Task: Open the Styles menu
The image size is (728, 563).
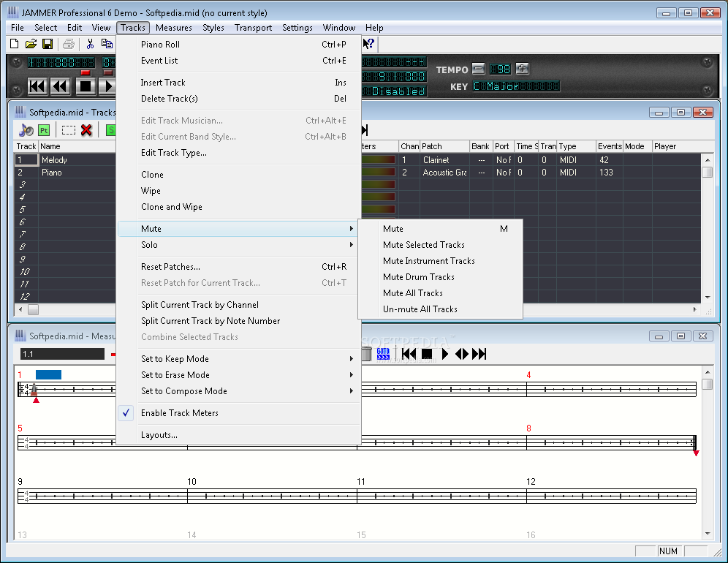Action: (213, 28)
